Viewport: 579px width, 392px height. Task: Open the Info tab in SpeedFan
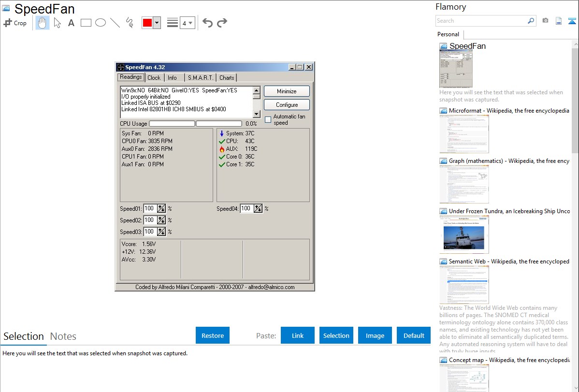(x=172, y=78)
